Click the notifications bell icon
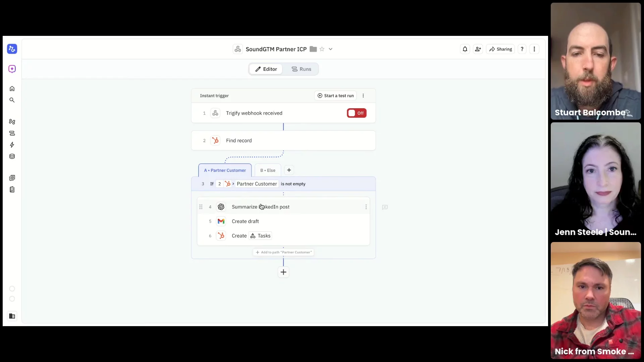644x362 pixels. point(465,49)
